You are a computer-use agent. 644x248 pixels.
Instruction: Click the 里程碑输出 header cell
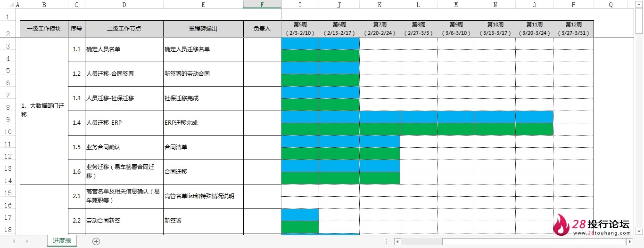[x=203, y=29]
